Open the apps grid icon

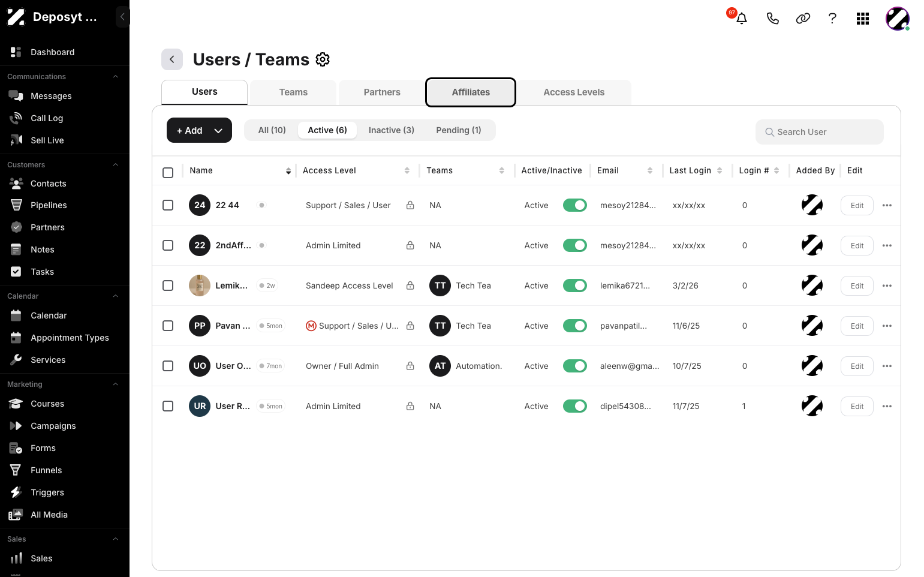click(863, 19)
